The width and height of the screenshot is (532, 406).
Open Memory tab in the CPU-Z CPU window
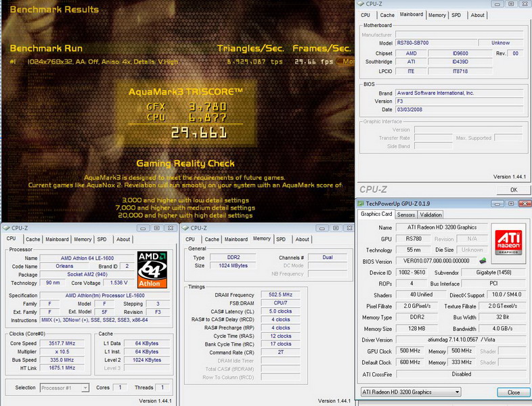click(x=83, y=240)
